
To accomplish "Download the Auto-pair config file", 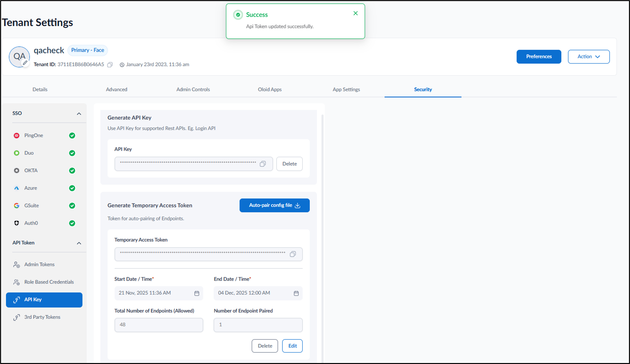I will pos(274,205).
